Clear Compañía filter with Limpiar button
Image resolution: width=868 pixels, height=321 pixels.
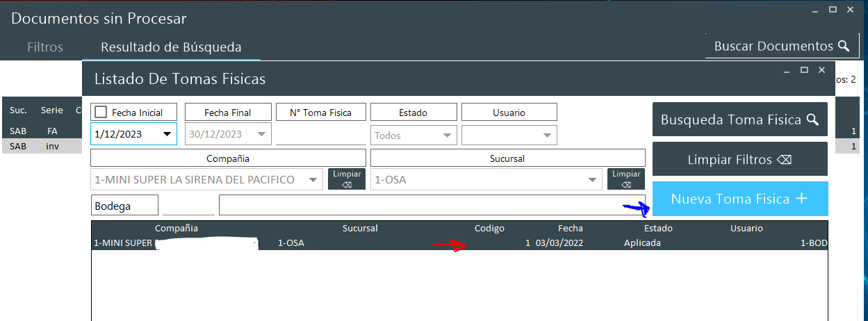point(347,179)
